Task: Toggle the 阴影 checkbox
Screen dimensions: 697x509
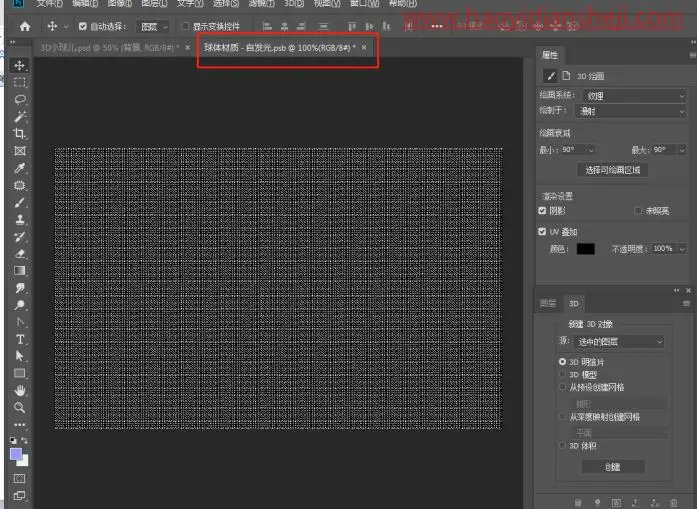Action: click(542, 210)
